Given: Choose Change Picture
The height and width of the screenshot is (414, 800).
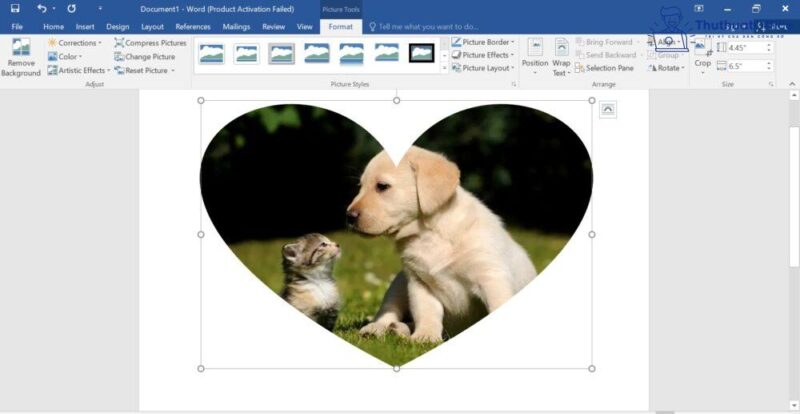Looking at the screenshot, I should [x=145, y=57].
